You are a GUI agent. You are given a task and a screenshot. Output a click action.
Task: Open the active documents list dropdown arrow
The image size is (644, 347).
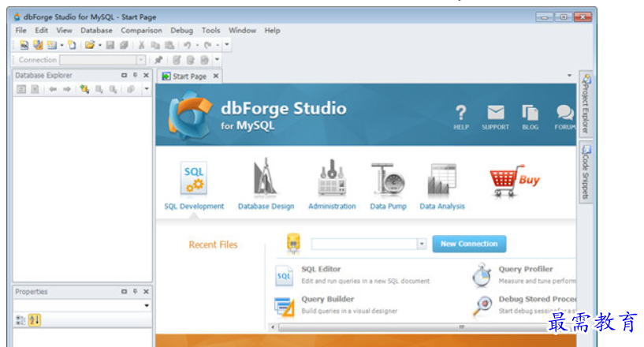coord(569,75)
